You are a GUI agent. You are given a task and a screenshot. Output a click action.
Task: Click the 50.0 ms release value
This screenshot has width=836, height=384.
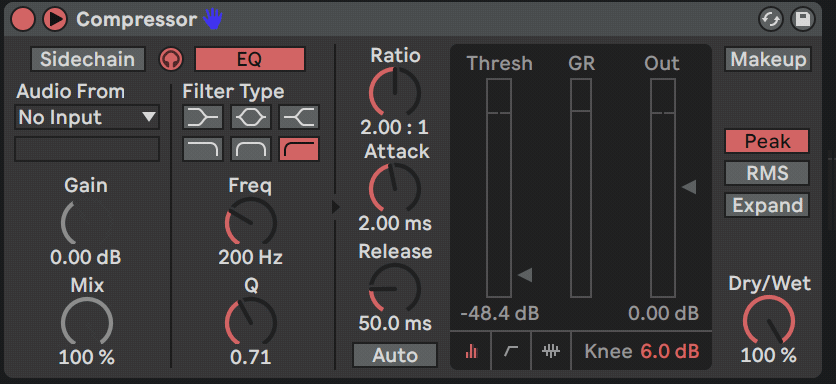pos(395,323)
